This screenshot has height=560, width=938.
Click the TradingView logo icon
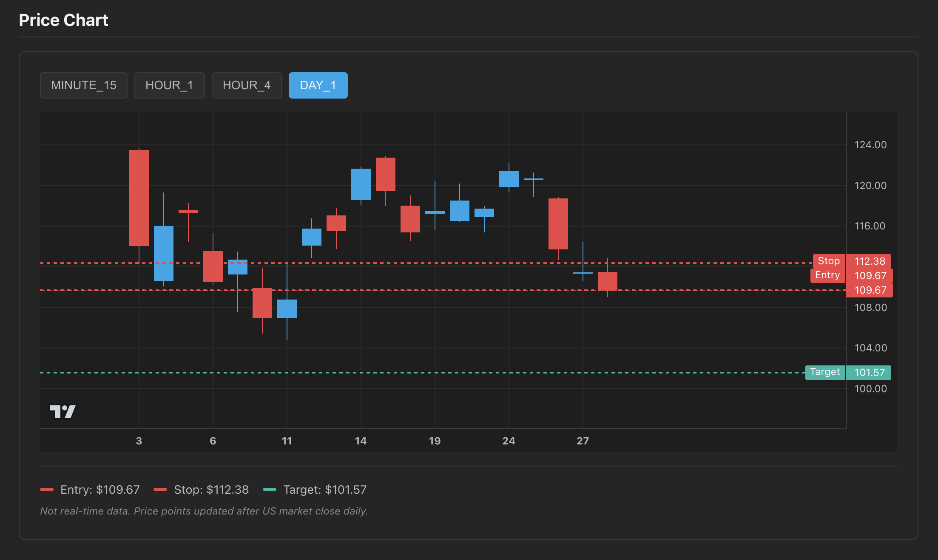pos(63,411)
